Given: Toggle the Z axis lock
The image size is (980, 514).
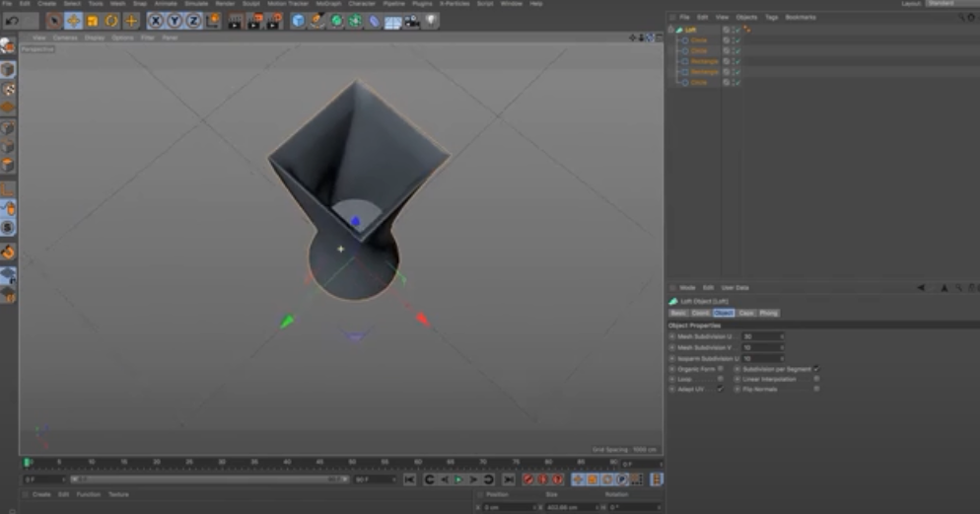Looking at the screenshot, I should click(x=193, y=22).
